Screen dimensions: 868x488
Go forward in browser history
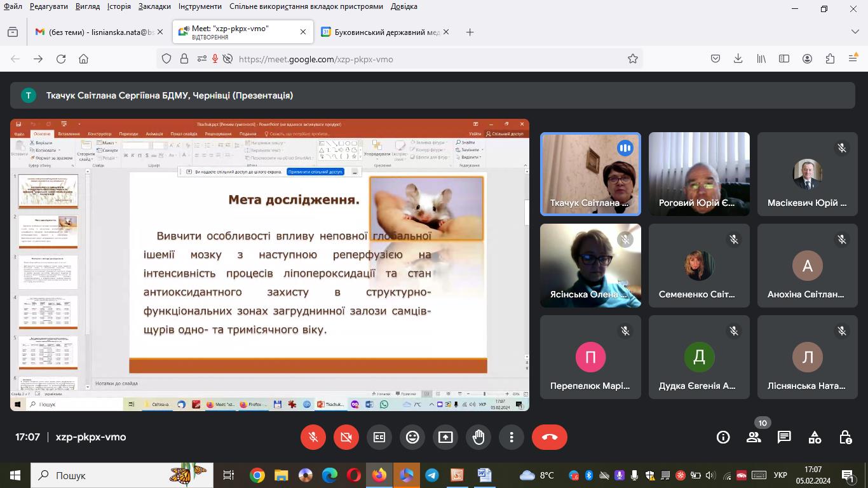click(x=38, y=58)
